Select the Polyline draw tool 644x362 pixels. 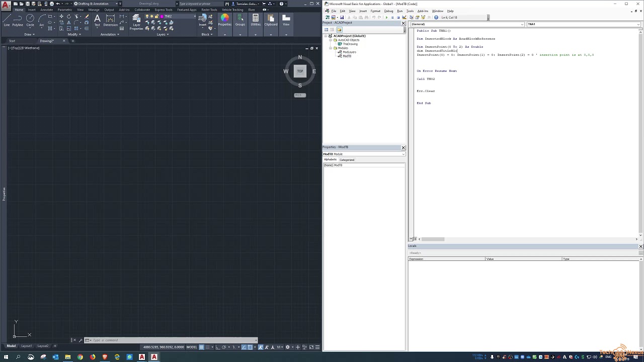click(x=18, y=20)
